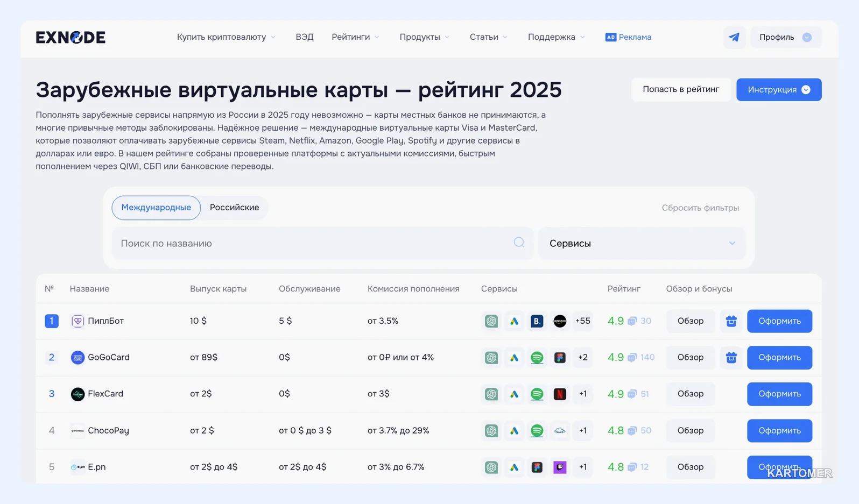Click Twitch icon in E.pn row

[x=560, y=467]
